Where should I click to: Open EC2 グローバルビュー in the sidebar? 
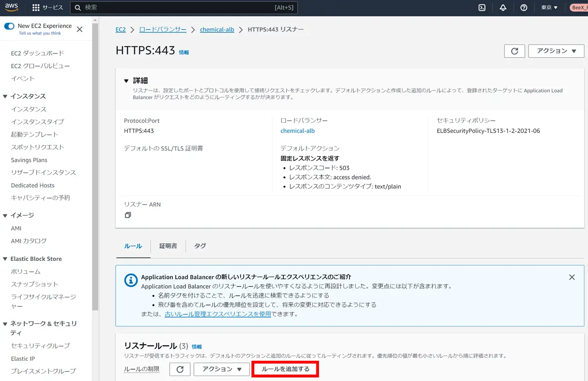coord(40,66)
